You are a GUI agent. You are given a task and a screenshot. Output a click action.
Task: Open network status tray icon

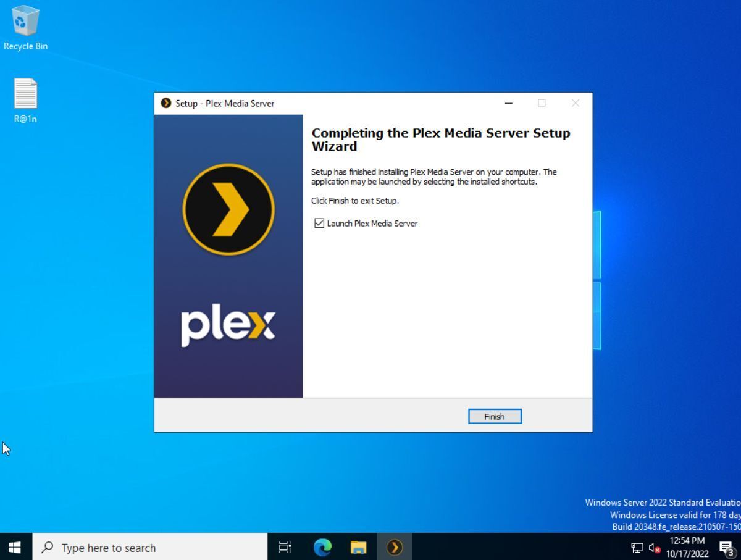(637, 548)
